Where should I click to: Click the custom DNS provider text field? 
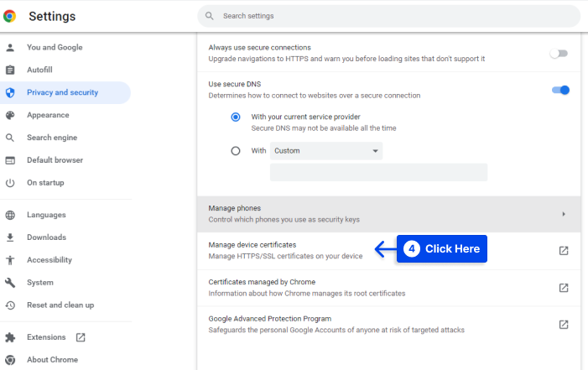click(x=379, y=173)
